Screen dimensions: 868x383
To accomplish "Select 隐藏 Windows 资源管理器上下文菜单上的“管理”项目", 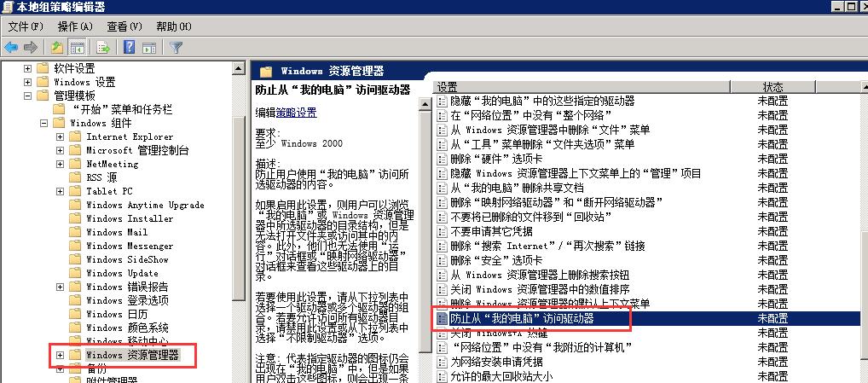I will [576, 173].
